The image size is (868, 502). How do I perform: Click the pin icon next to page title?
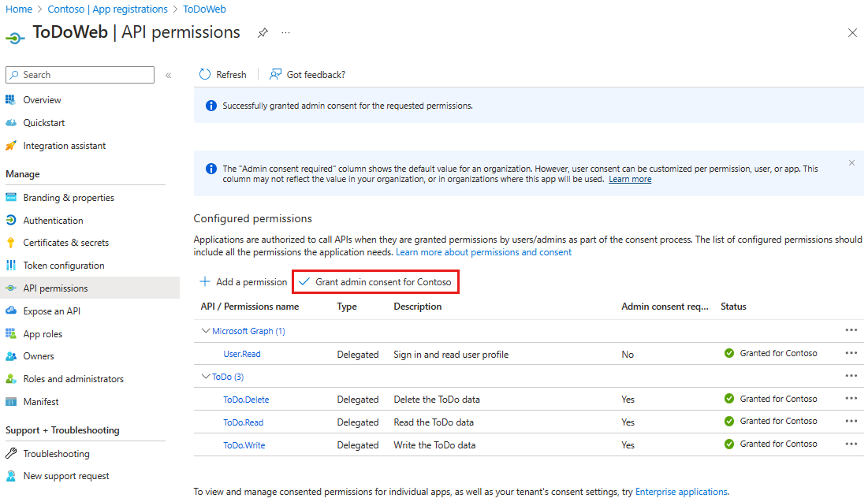[263, 33]
